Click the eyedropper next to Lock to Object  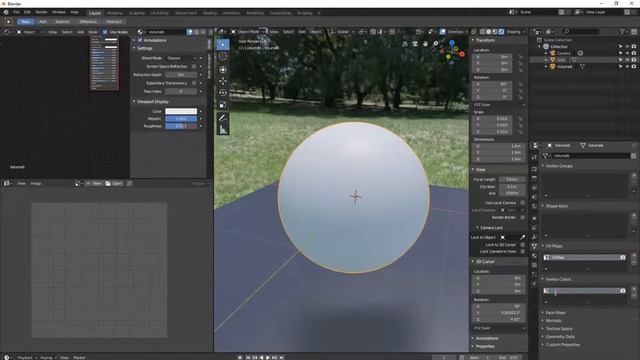(522, 237)
